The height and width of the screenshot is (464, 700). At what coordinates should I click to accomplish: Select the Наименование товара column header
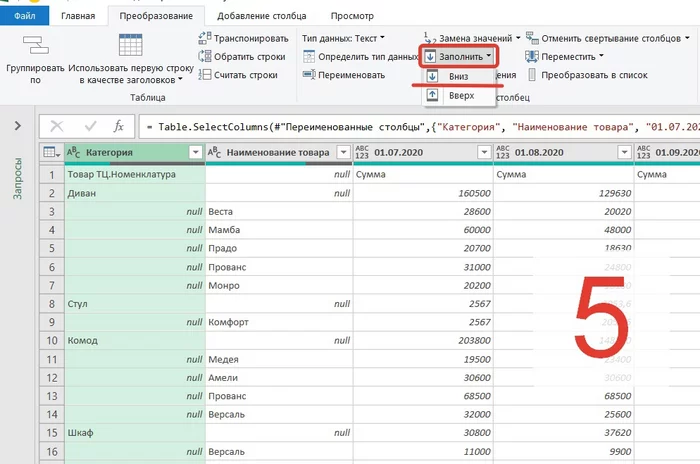278,152
